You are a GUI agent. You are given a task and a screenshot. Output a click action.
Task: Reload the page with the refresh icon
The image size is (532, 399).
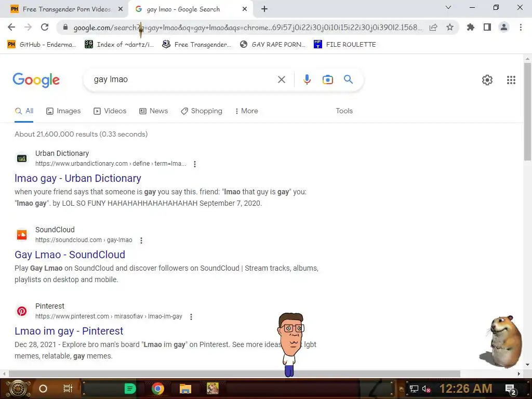point(45,27)
